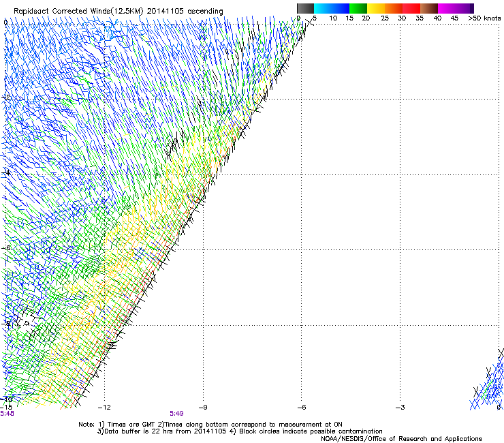Screen dimensions: 504x443
Task: Click the purple '5:49' time label
Action: (x=177, y=414)
